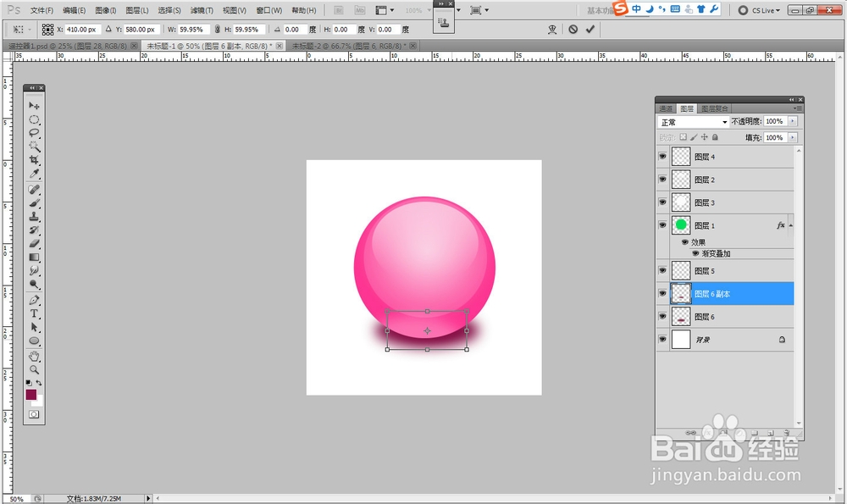Click status bar info arrow

pos(148,499)
